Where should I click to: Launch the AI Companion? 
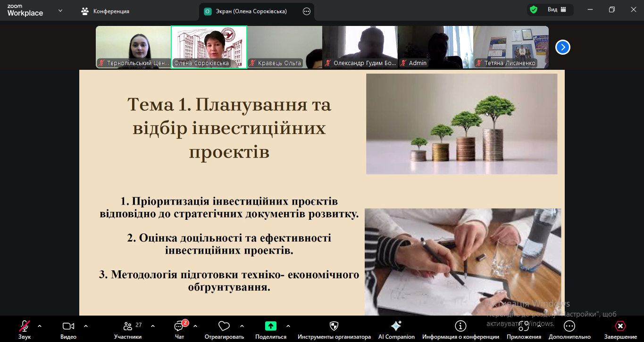(x=396, y=326)
